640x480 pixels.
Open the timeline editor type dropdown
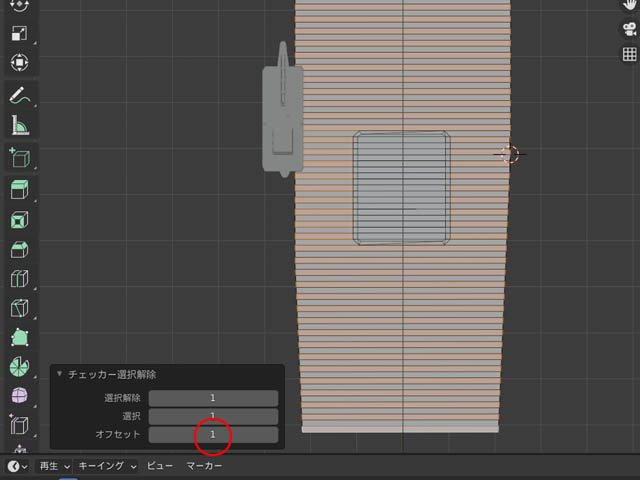[18, 466]
